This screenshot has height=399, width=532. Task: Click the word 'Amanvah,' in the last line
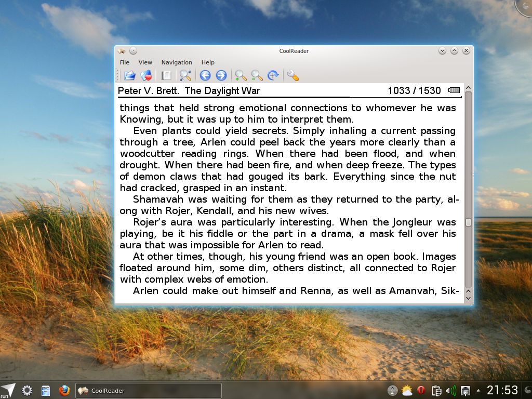coord(413,291)
